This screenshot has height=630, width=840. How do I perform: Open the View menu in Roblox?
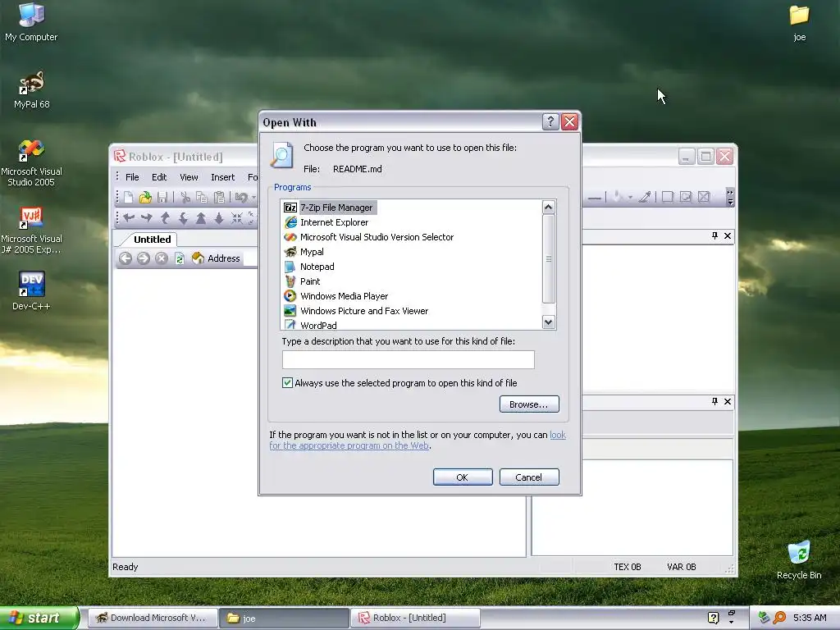(189, 177)
